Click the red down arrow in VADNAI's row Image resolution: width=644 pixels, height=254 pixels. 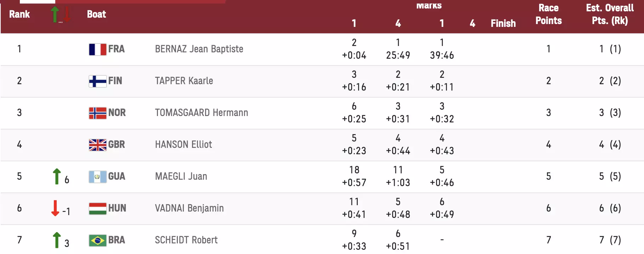pyautogui.click(x=55, y=208)
